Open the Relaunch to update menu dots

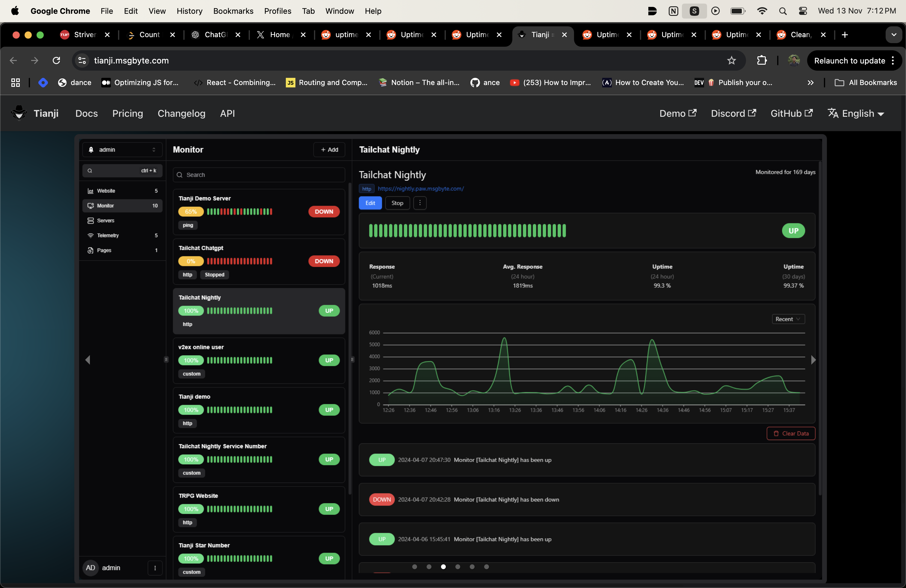tap(893, 61)
